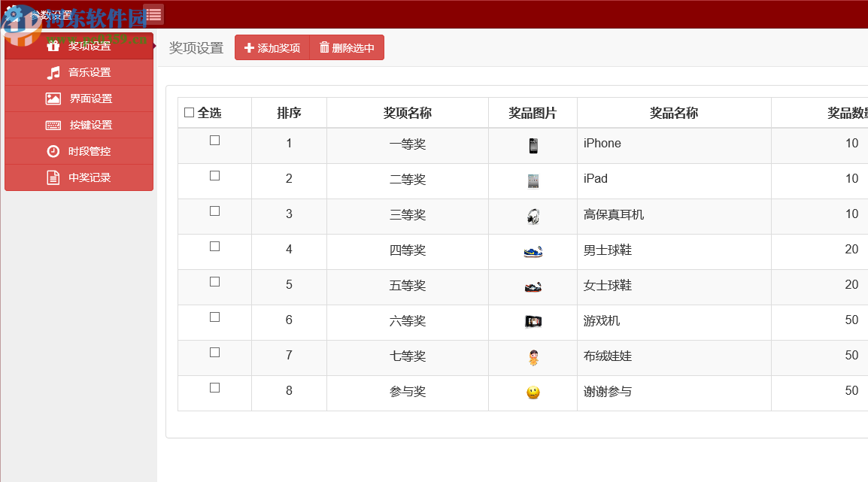The image size is (868, 482).
Task: Click the document icon beside 中奖记录
Action: point(52,177)
